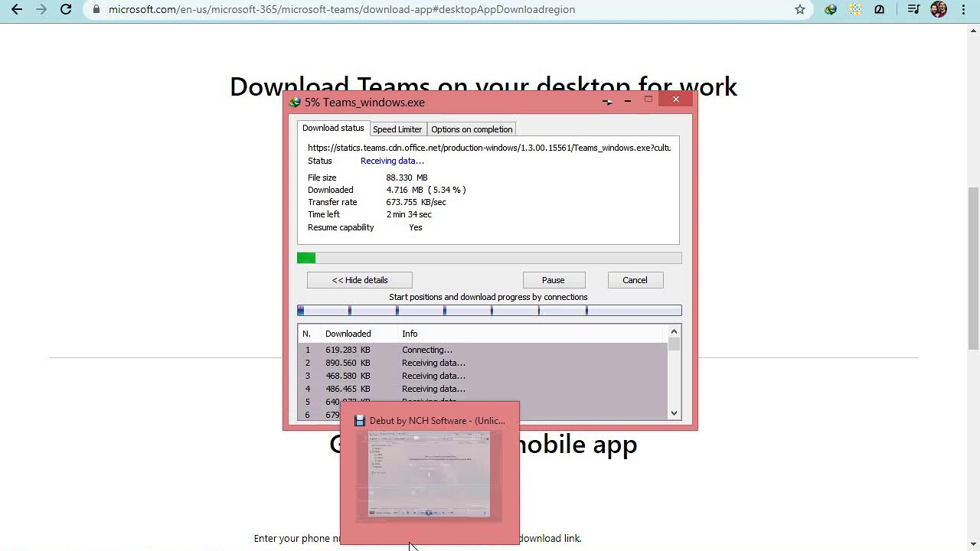Collapse details with Hide details button
The height and width of the screenshot is (551, 980).
point(360,280)
